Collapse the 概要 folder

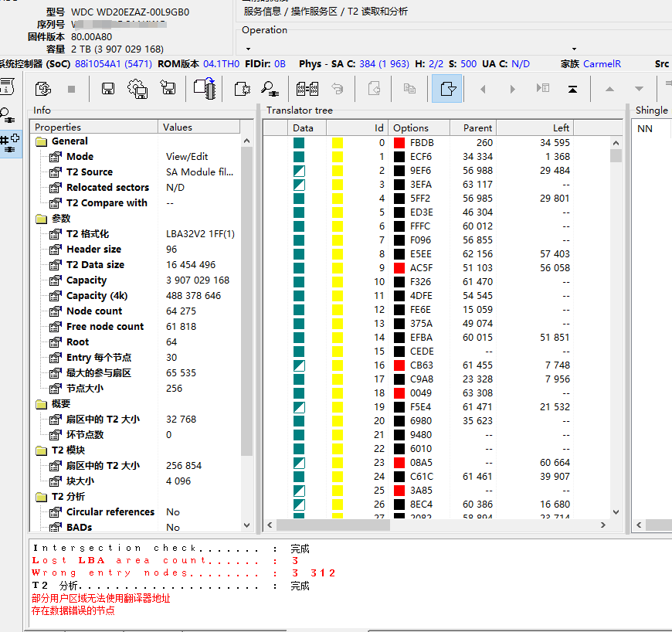point(42,404)
